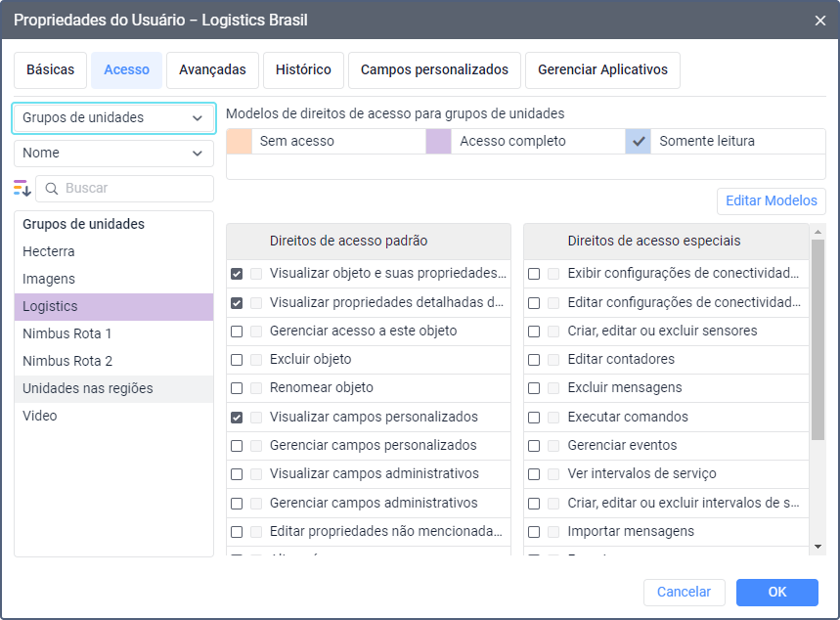
Task: Enable Excluir objeto checkbox
Action: point(237,360)
